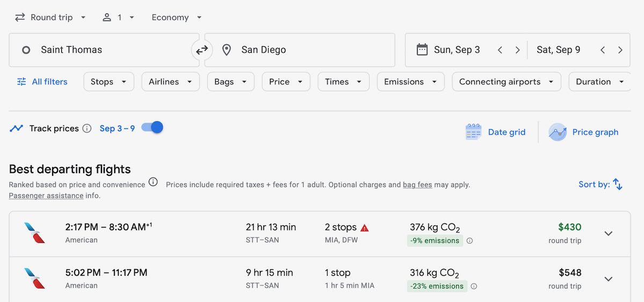This screenshot has height=302, width=644.
Task: Open the Date grid view
Action: click(x=495, y=132)
